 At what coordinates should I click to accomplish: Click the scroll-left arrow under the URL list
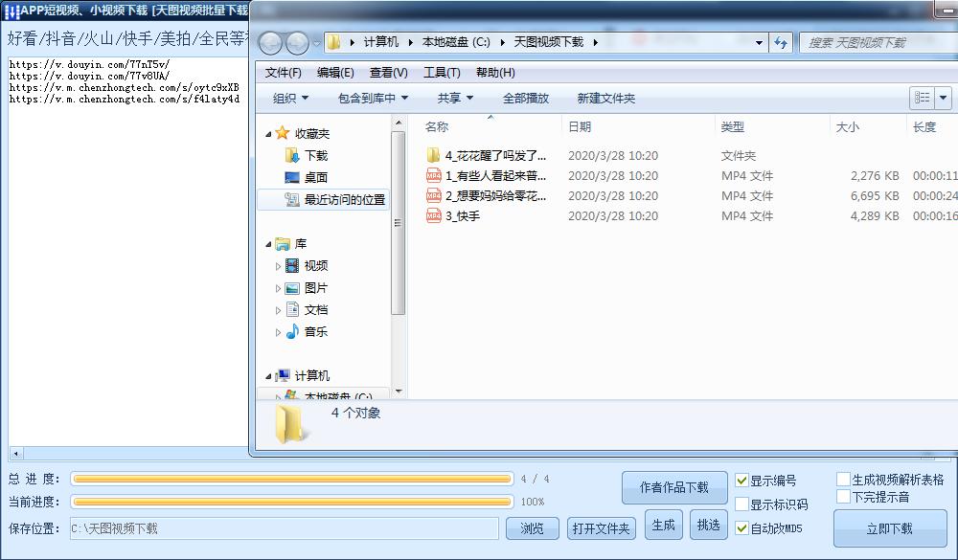16,454
